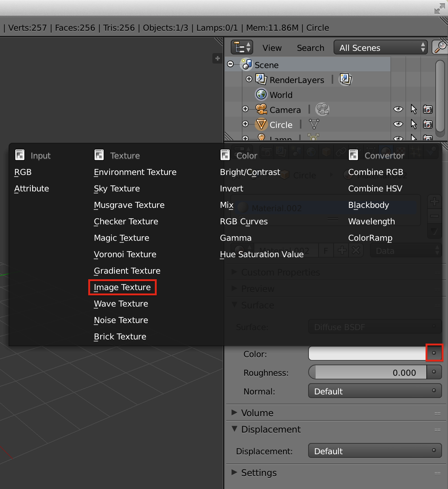Click the outliner magnifier search icon

click(440, 47)
